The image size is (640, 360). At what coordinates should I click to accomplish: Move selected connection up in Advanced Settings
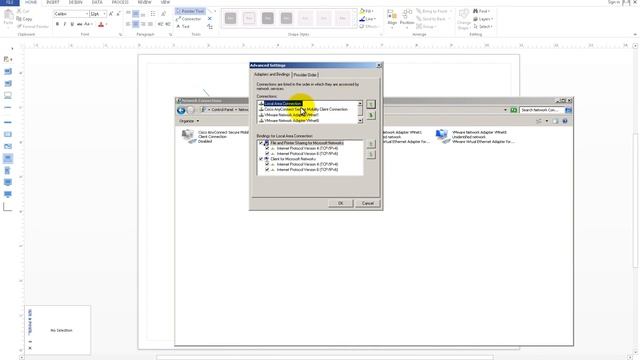[x=371, y=104]
